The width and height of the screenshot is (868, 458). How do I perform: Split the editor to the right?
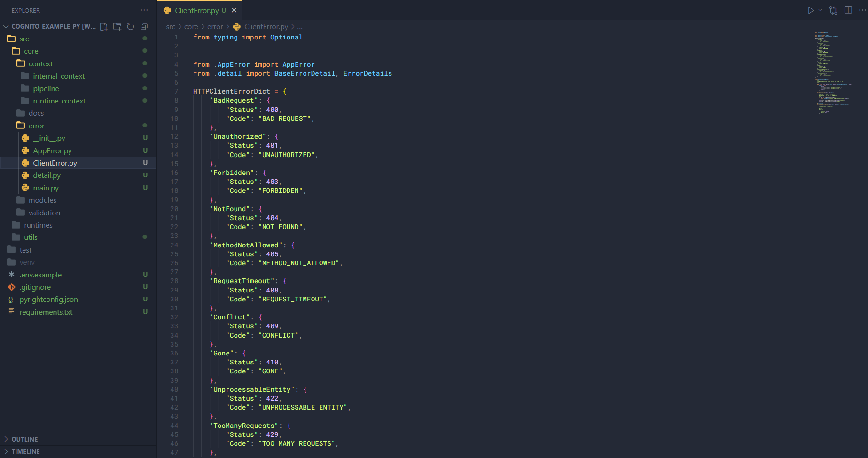pyautogui.click(x=848, y=10)
